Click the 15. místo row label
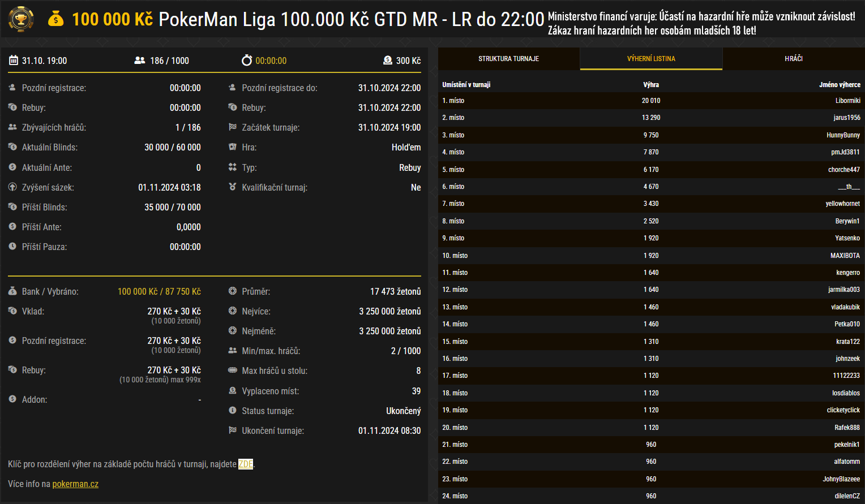Screen dimensions: 865x504 (x=455, y=342)
